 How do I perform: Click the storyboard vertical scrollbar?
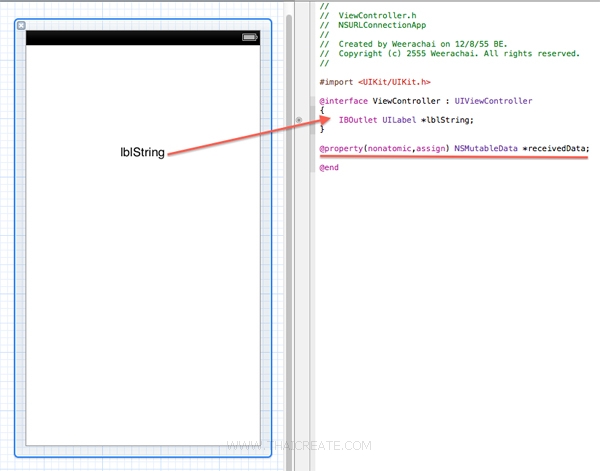(289, 241)
